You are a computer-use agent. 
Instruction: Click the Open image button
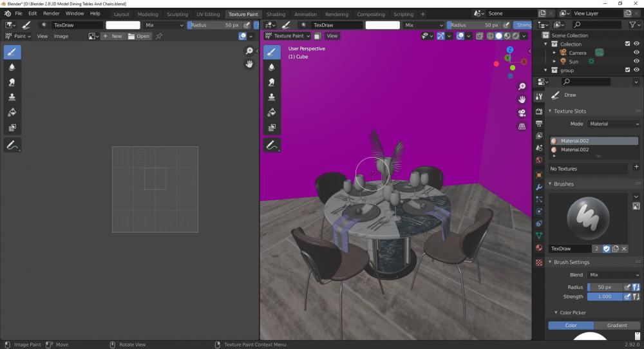(139, 36)
